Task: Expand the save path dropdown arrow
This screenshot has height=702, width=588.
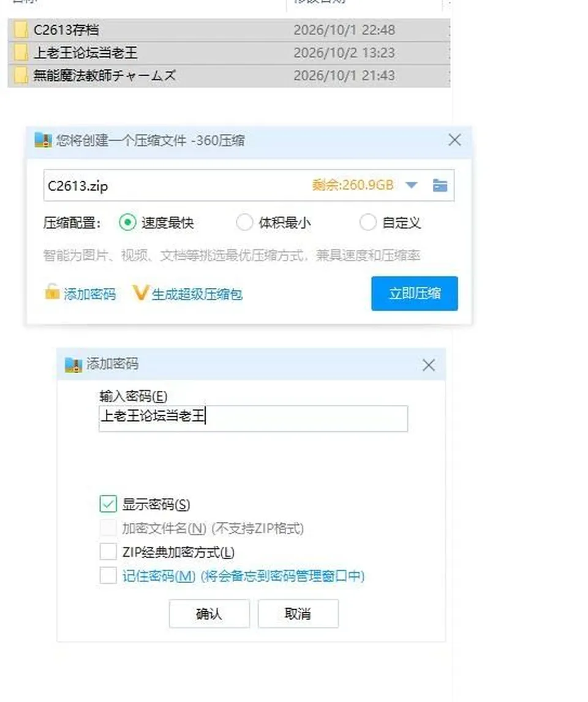Action: pos(411,185)
